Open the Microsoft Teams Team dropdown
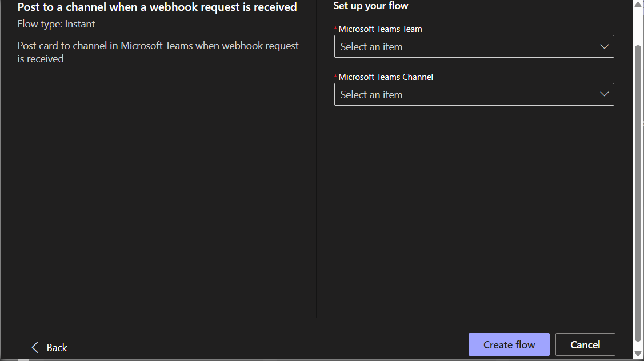The width and height of the screenshot is (644, 361). [474, 46]
